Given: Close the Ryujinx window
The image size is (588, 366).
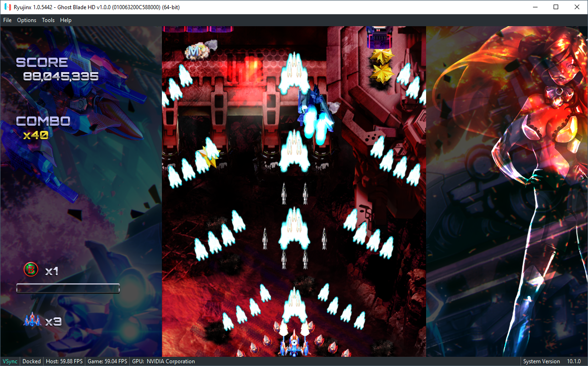Looking at the screenshot, I should (577, 7).
